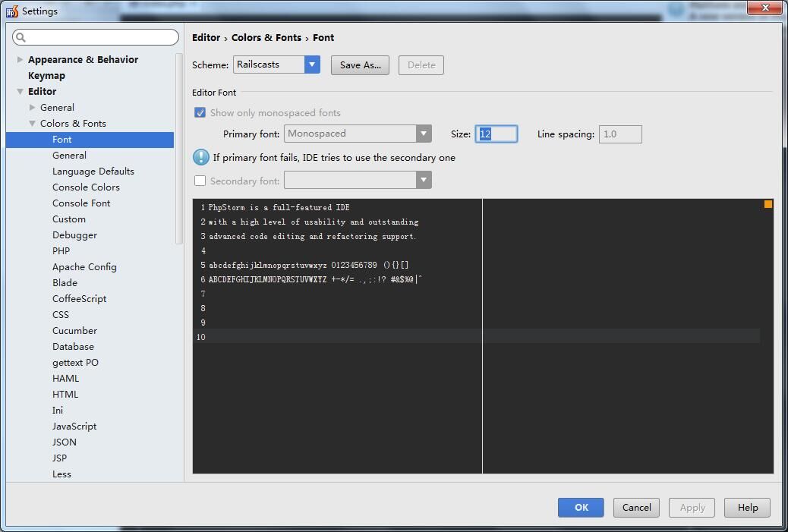Select Custom color settings
Screen dimensions: 788x532
[x=69, y=219]
